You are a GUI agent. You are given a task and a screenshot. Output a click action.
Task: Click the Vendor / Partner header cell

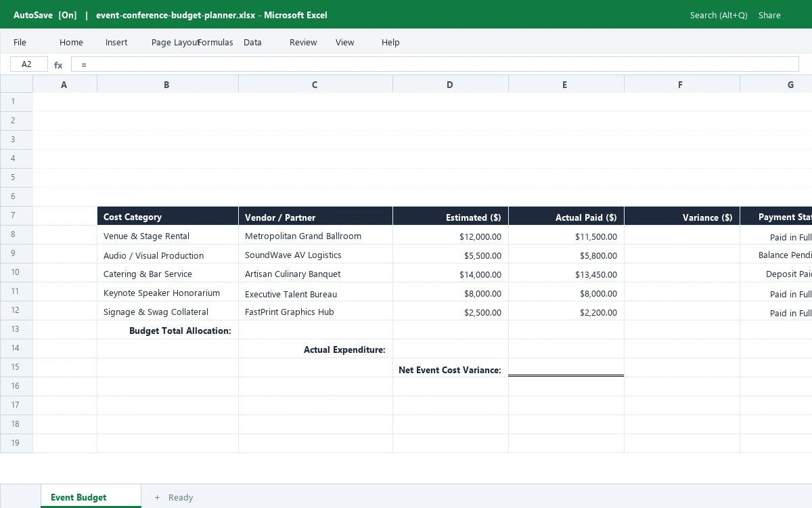click(x=315, y=216)
